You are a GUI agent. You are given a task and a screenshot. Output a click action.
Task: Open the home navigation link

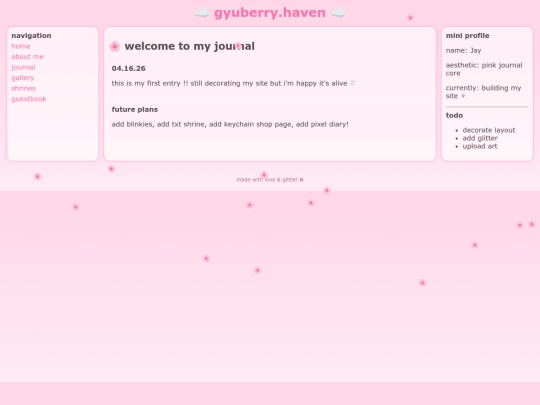pyautogui.click(x=21, y=46)
